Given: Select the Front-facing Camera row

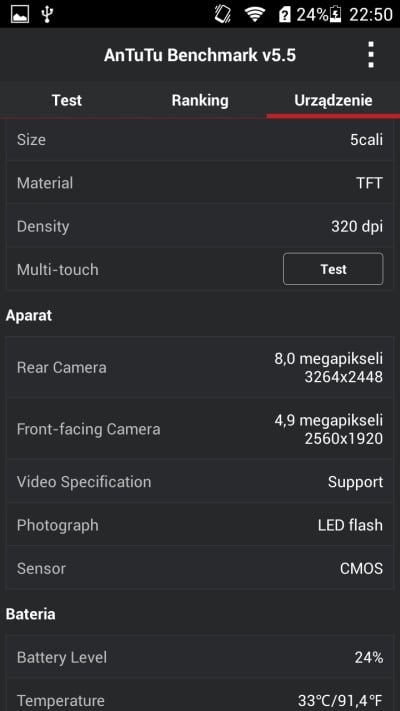Looking at the screenshot, I should click(x=200, y=429).
